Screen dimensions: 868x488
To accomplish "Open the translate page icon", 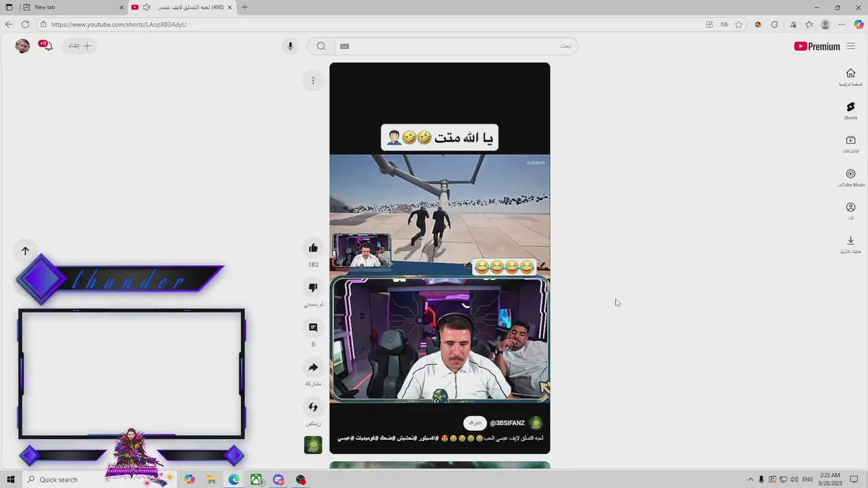I will (724, 24).
